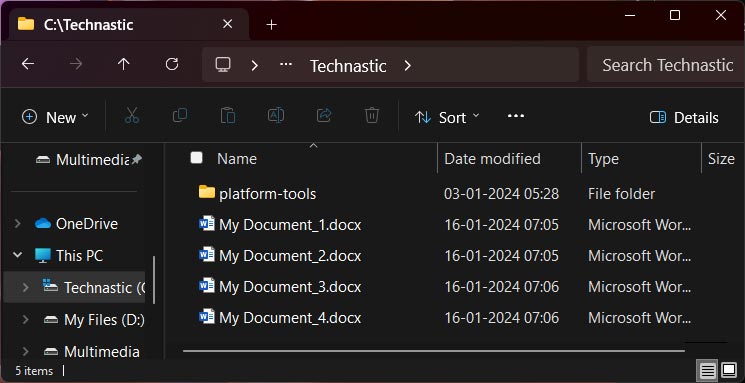
Task: Sort by the Size column header
Action: (x=721, y=159)
